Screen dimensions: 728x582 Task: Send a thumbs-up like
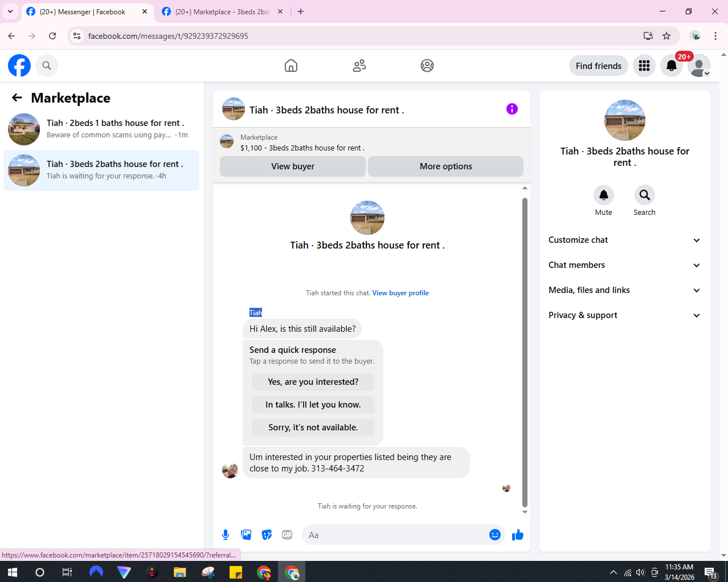(518, 535)
